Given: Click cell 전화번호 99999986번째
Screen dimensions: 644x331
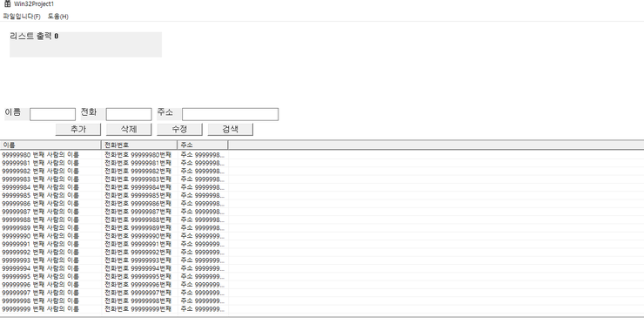Looking at the screenshot, I should (x=139, y=204).
